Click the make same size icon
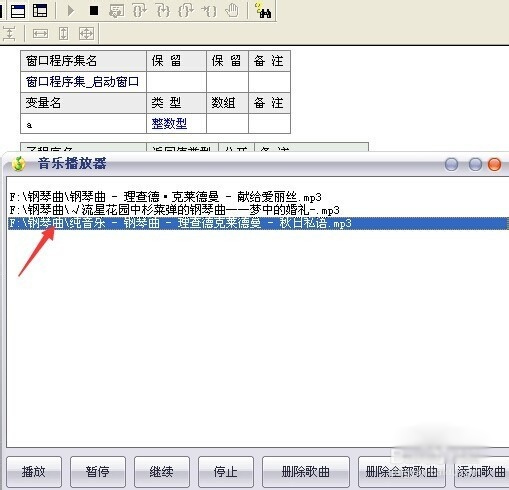This screenshot has width=509, height=490. click(86, 34)
